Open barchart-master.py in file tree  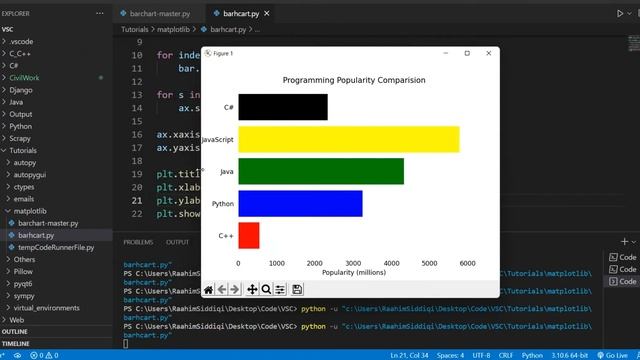point(56,223)
